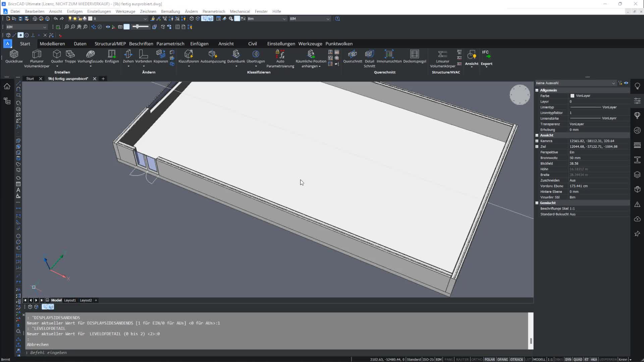Click the Befehl eingeben command input

276,353
